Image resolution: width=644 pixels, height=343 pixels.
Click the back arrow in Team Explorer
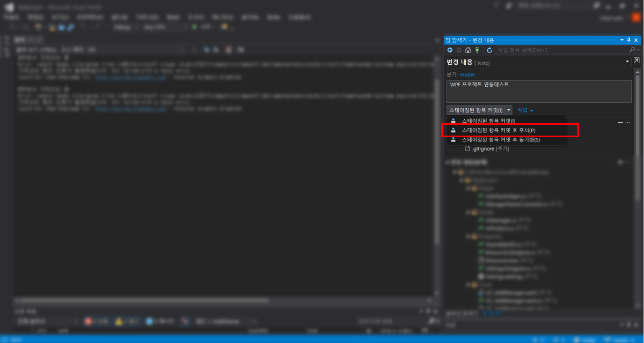450,50
